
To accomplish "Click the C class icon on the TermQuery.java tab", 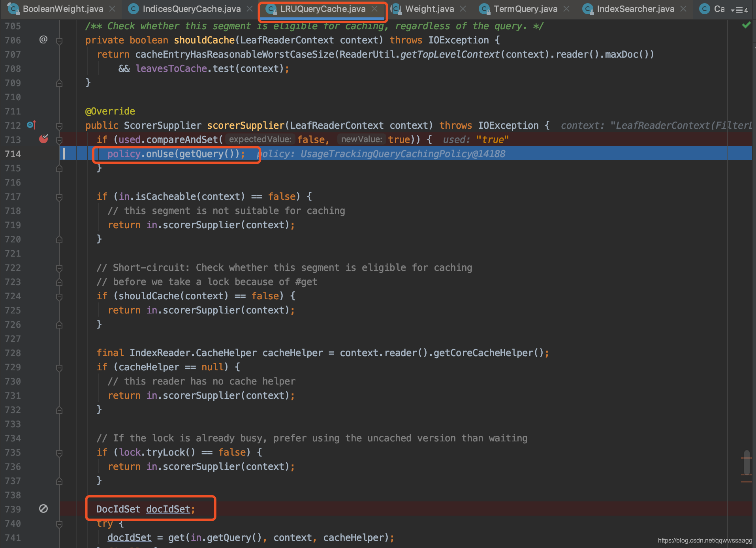I will 484,9.
